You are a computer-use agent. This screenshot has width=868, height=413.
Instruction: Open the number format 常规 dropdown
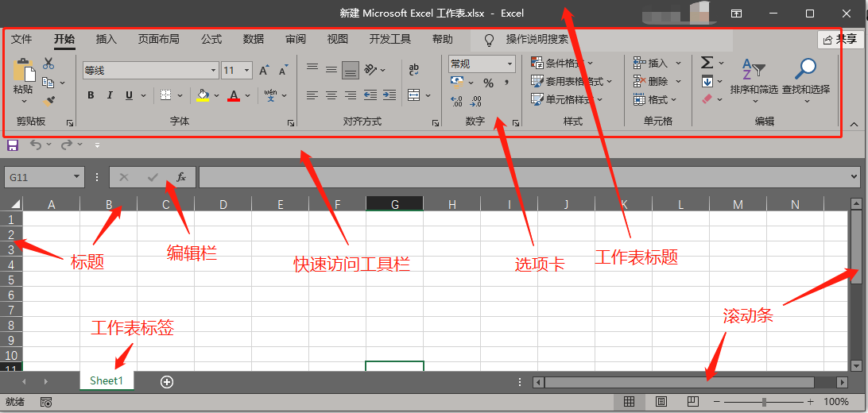pos(510,64)
